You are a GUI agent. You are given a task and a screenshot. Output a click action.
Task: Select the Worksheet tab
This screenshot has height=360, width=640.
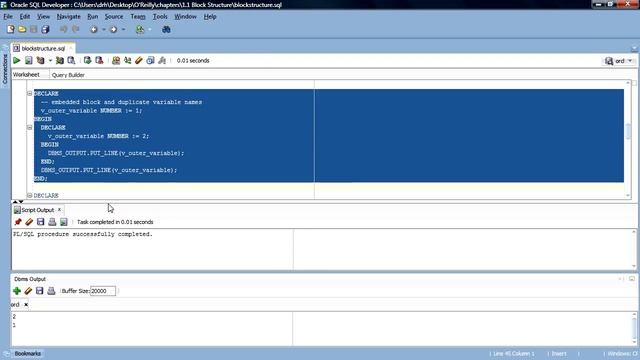pyautogui.click(x=26, y=75)
